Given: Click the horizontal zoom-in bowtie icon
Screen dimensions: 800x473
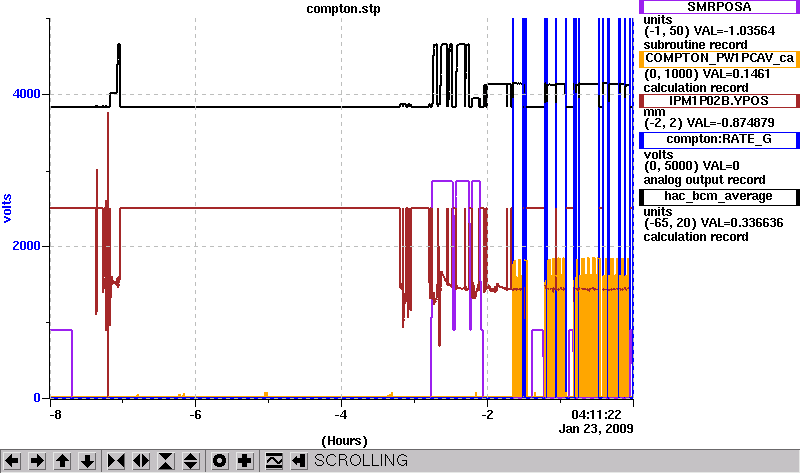Looking at the screenshot, I should pos(116,461).
